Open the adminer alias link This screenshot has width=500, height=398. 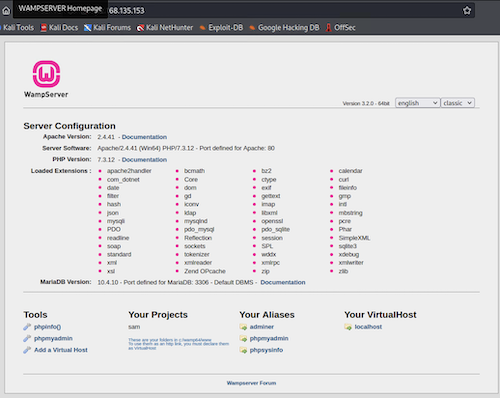(x=262, y=327)
